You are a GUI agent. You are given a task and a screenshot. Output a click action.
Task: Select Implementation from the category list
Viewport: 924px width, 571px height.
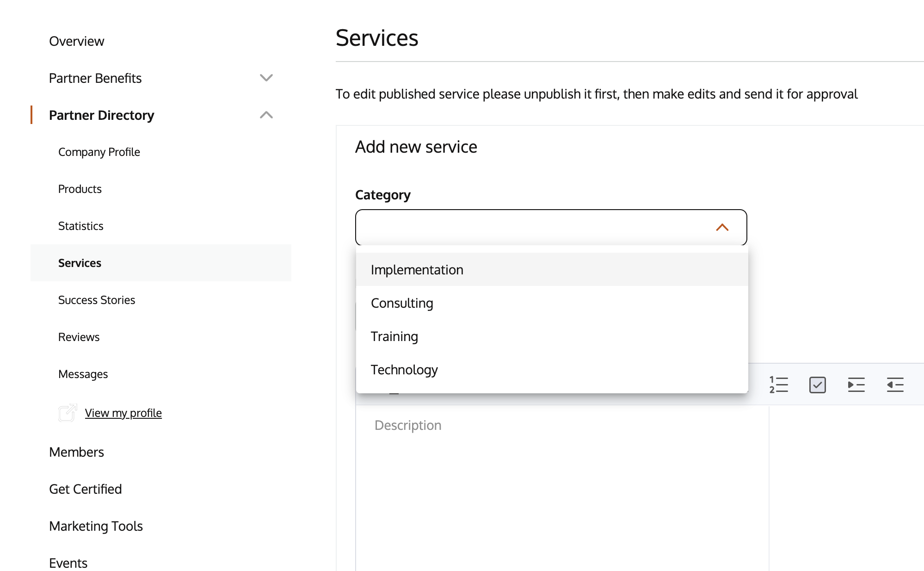coord(417,270)
